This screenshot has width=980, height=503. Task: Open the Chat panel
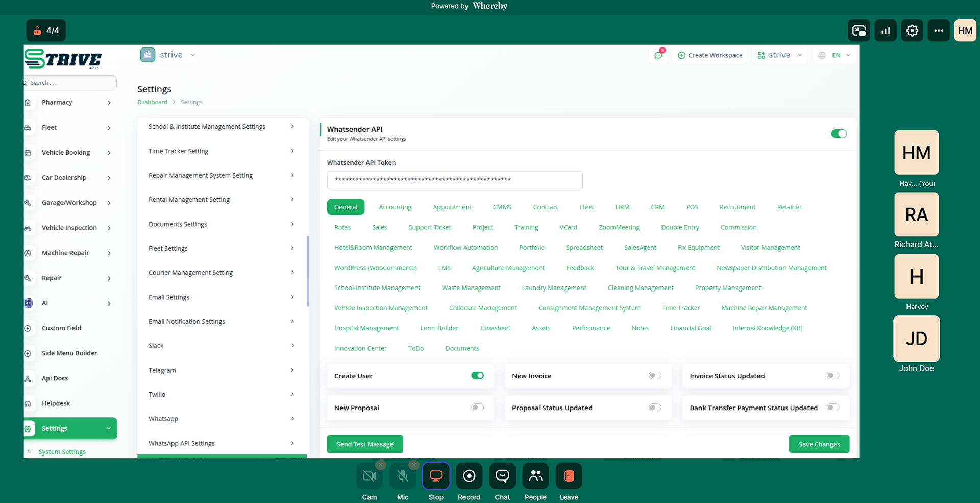pos(502,476)
